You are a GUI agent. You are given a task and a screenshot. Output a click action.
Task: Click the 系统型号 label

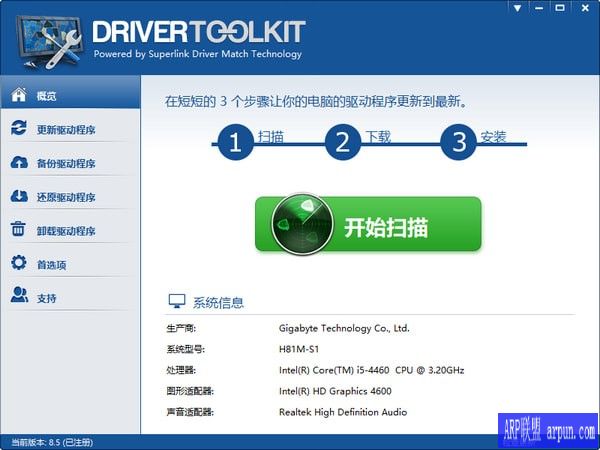(x=186, y=349)
